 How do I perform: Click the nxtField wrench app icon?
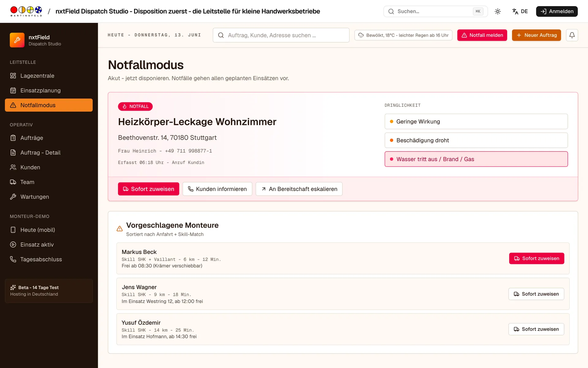(17, 40)
